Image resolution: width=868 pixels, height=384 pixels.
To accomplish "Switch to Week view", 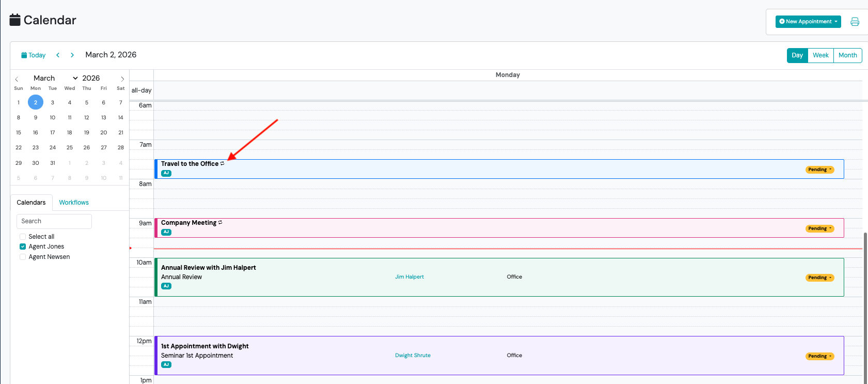I will [x=820, y=55].
